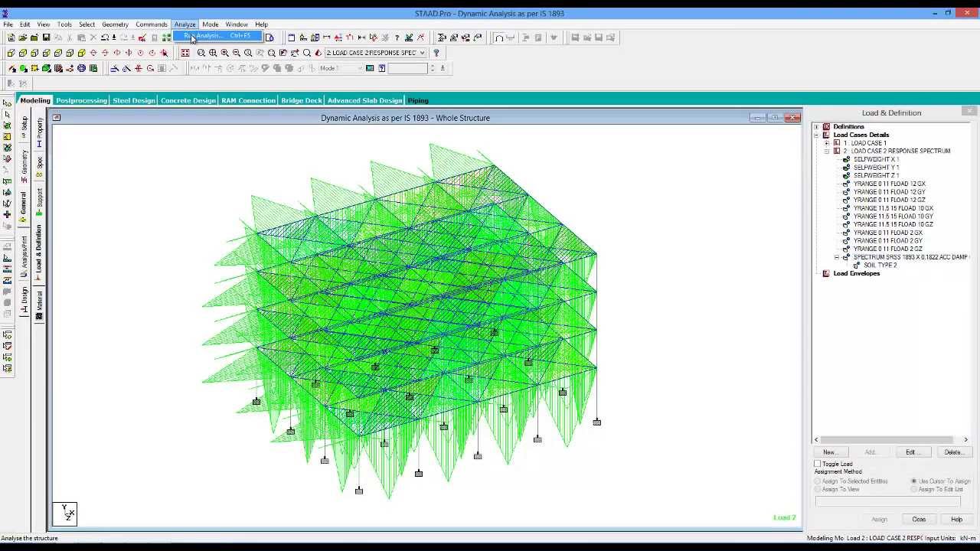Click the load tree horizontal scrollbar
The height and width of the screenshot is (551, 980).
(887, 439)
